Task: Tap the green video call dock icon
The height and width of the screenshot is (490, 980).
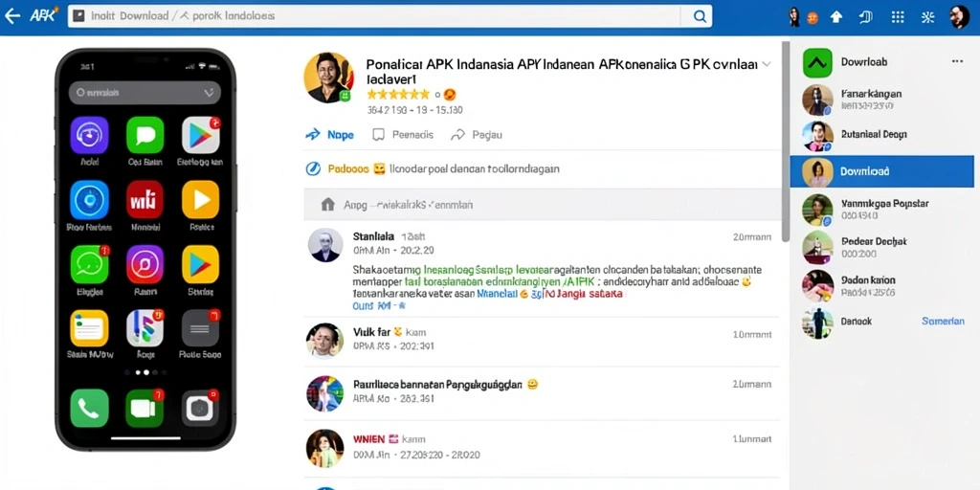Action: 145,408
